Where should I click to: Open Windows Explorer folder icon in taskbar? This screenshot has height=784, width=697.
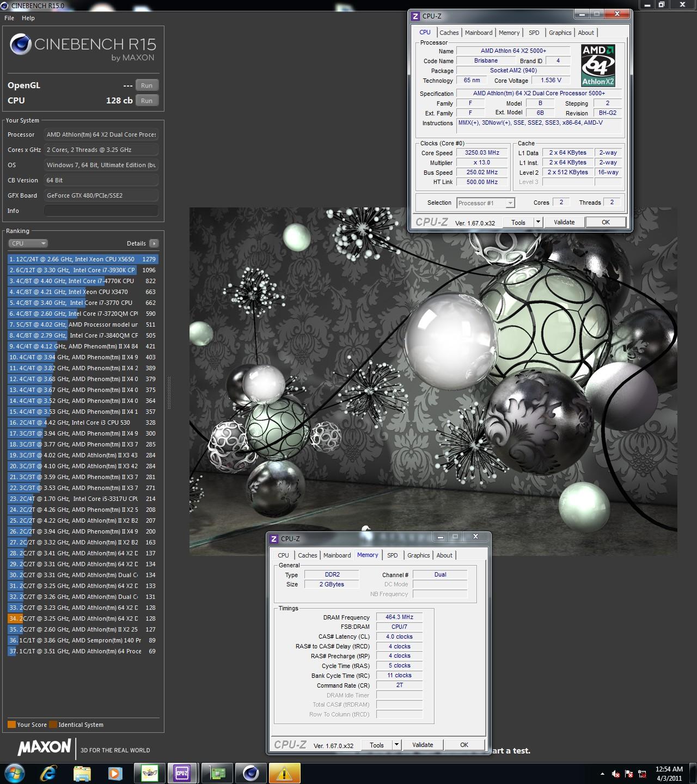(x=82, y=773)
